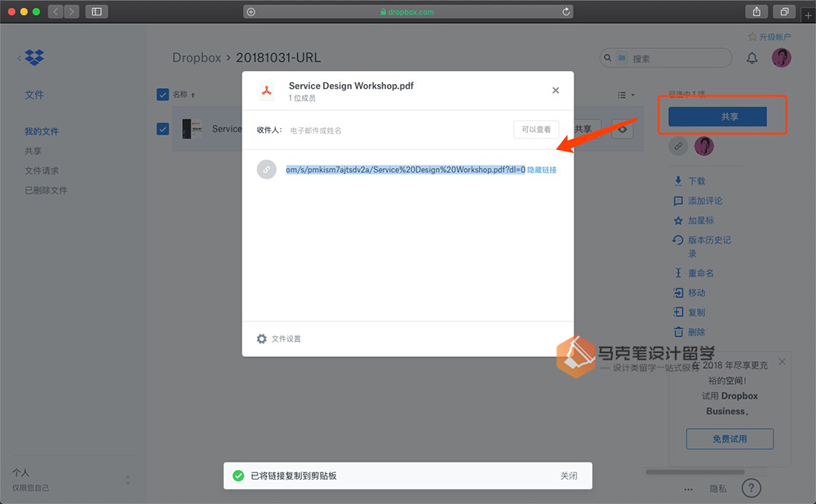Open the 可以查看 permission dropdown

(x=536, y=130)
